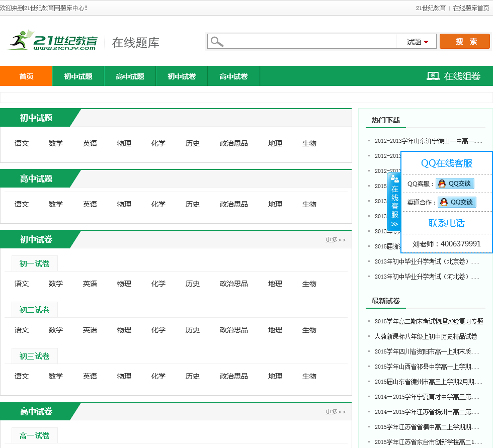Open 政治思品 under the 高中试题 section
The width and height of the screenshot is (493, 448).
[234, 204]
